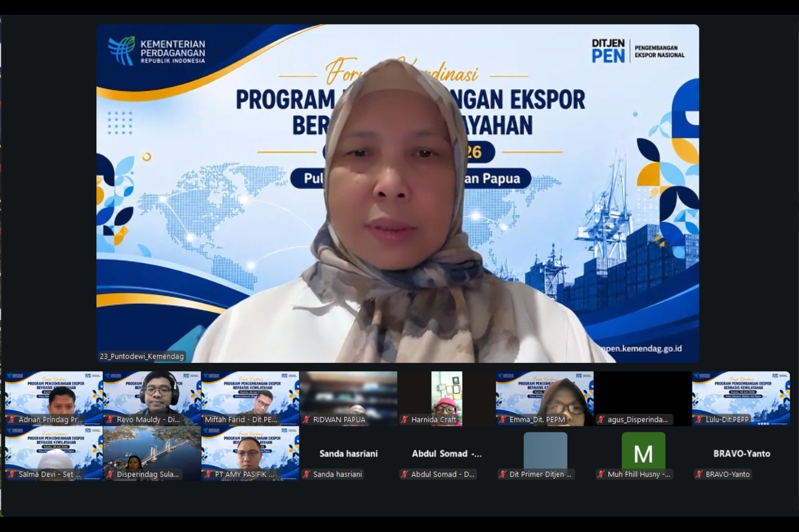Screen dimensions: 799x532
Task: Click the muted mic icon beside BRAVO-Yanto label
Action: (699, 474)
